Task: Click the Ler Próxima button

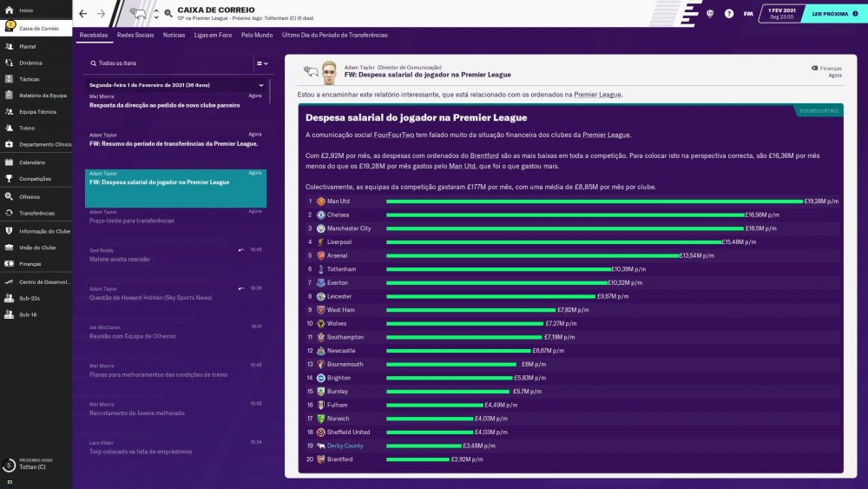Action: coord(834,14)
